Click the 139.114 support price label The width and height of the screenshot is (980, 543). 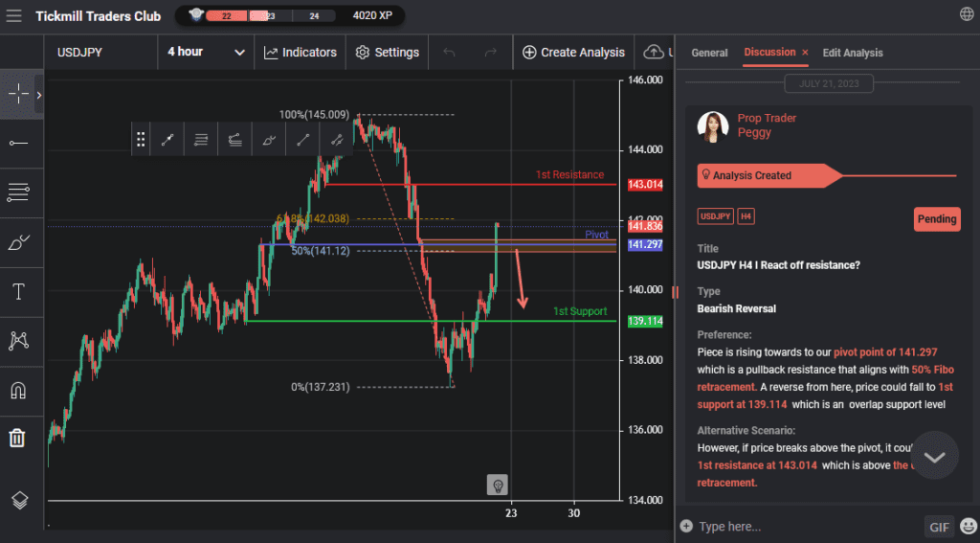coord(645,321)
